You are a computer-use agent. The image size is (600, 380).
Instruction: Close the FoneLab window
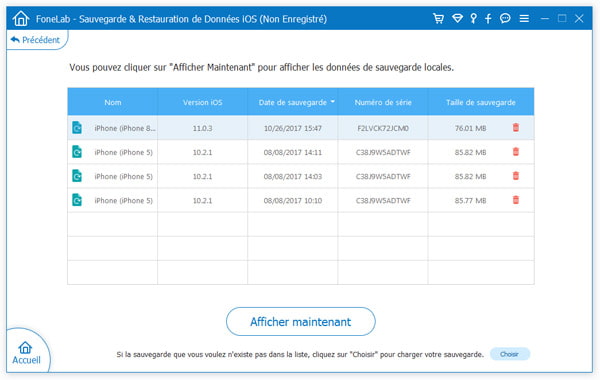[x=579, y=18]
